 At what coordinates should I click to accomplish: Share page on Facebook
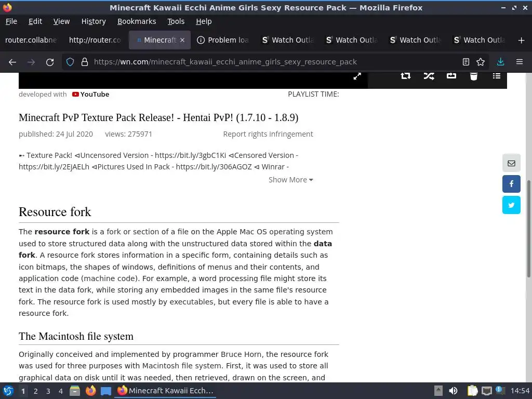point(511,184)
